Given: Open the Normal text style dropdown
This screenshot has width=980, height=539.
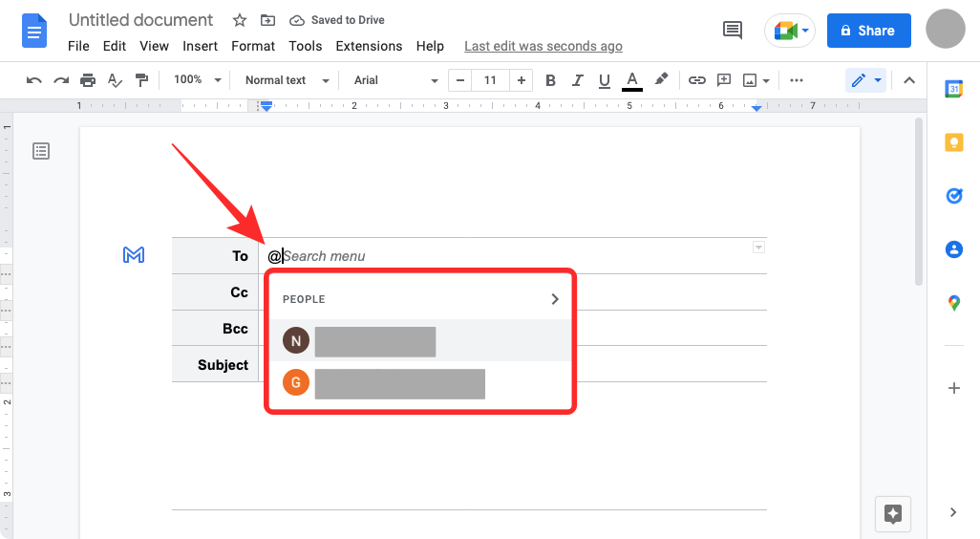Looking at the screenshot, I should pyautogui.click(x=287, y=80).
